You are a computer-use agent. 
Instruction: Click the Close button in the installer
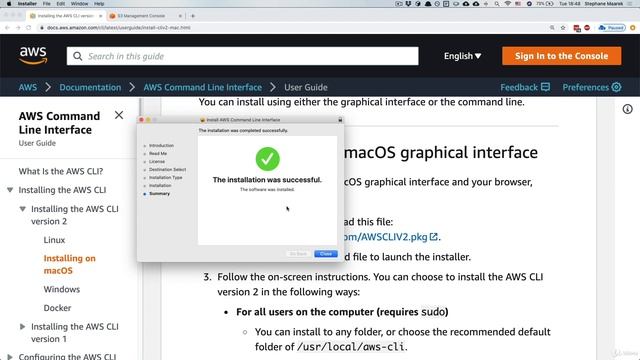(326, 254)
